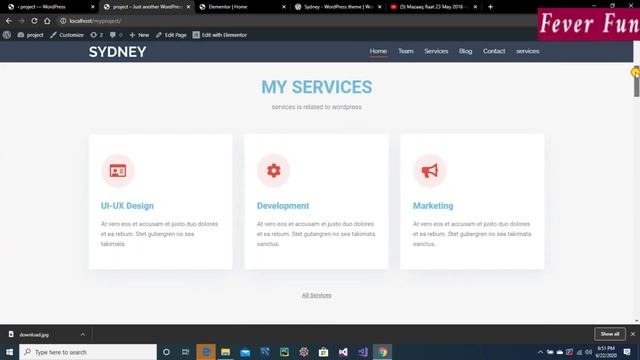Expand download.jpg options chevron
Image resolution: width=640 pixels, height=360 pixels.
pyautogui.click(x=83, y=334)
